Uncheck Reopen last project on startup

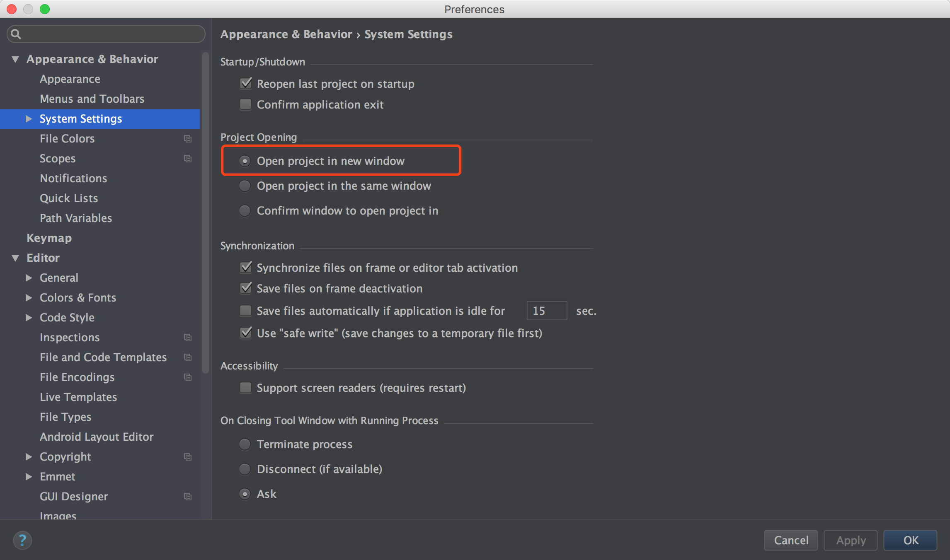point(245,84)
